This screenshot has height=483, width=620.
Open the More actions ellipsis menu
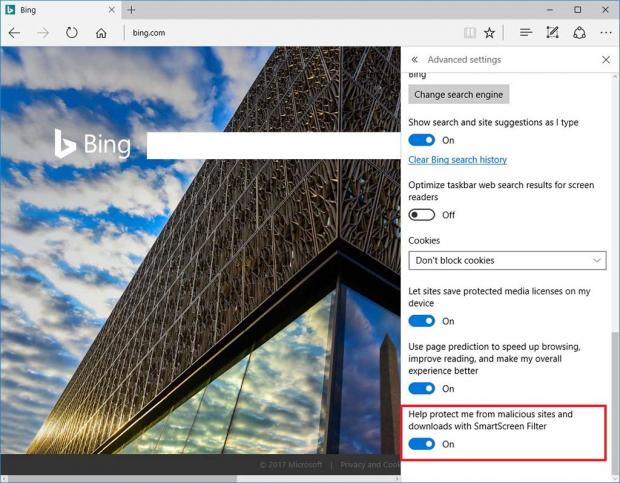(606, 33)
